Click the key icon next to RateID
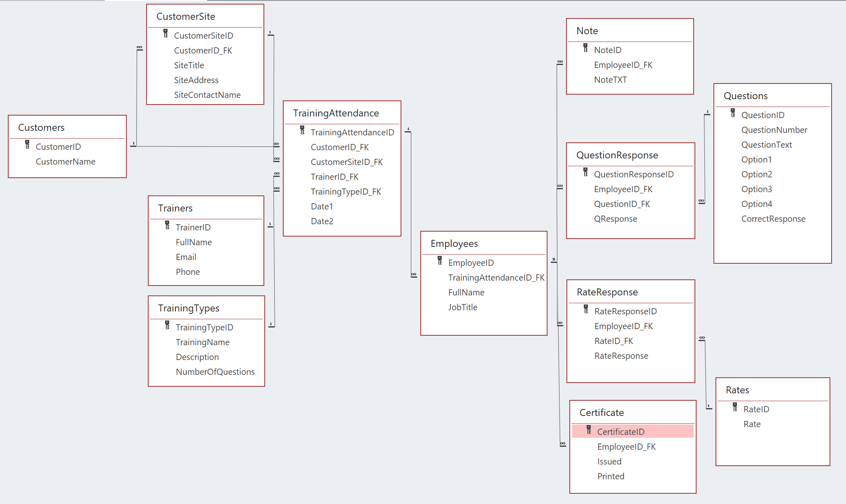Screen dimensions: 846x504 pyautogui.click(x=735, y=407)
